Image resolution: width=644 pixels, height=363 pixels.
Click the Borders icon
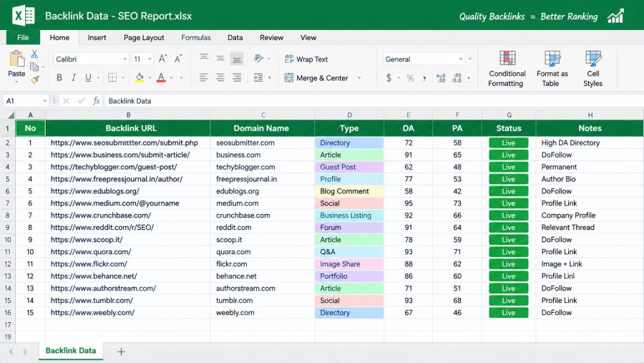pyautogui.click(x=112, y=77)
